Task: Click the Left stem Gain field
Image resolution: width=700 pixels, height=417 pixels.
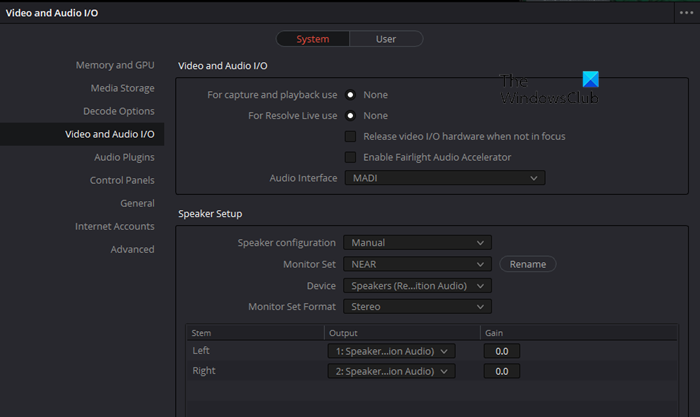Action: coord(502,351)
